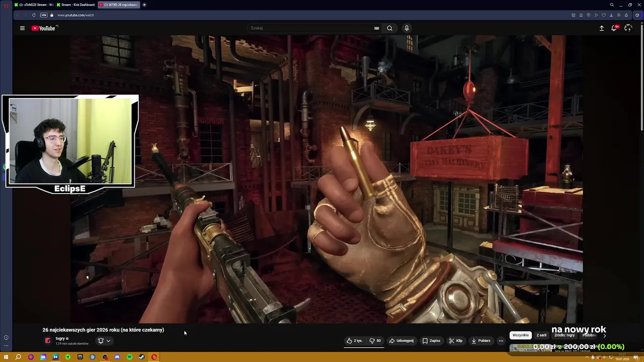This screenshot has height=362, width=644.
Task: Open Windows taskbar search
Action: click(18, 357)
